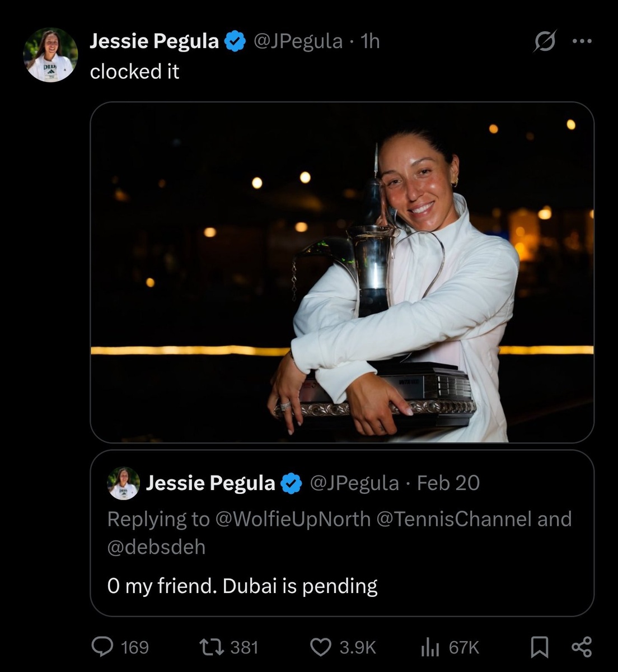The height and width of the screenshot is (672, 618).
Task: Open the @debsdeh mention
Action: (x=156, y=547)
